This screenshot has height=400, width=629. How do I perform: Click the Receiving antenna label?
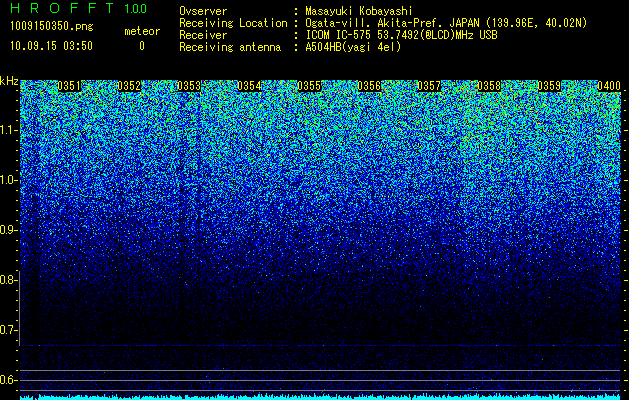click(x=230, y=47)
